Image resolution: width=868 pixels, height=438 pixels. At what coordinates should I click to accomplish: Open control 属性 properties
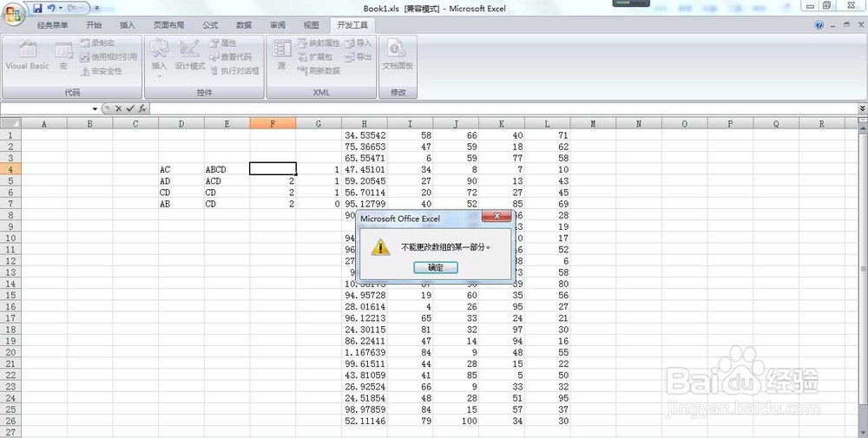click(x=223, y=42)
